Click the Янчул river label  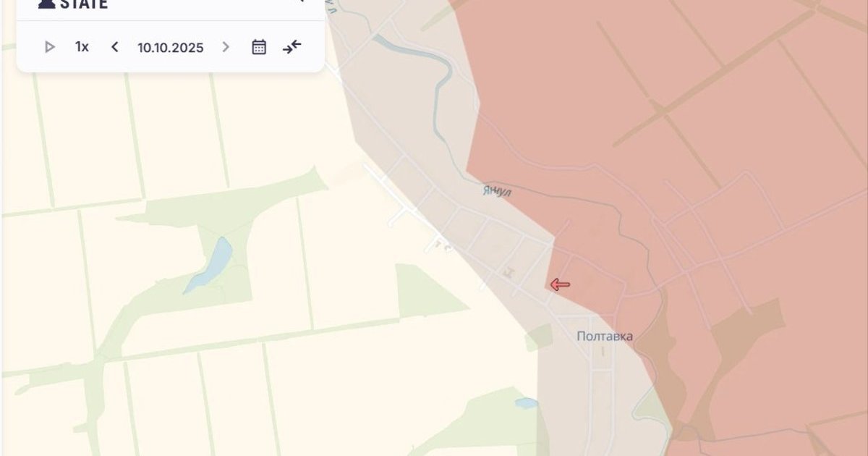[496, 191]
